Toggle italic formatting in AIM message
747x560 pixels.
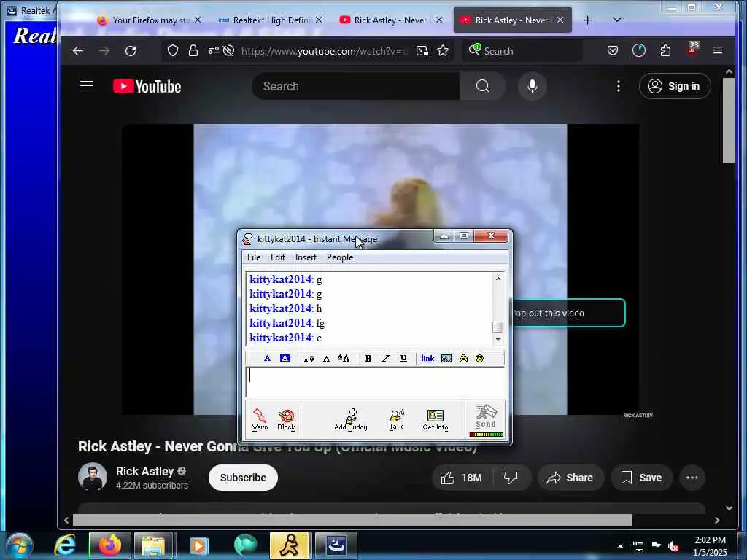[x=386, y=359]
